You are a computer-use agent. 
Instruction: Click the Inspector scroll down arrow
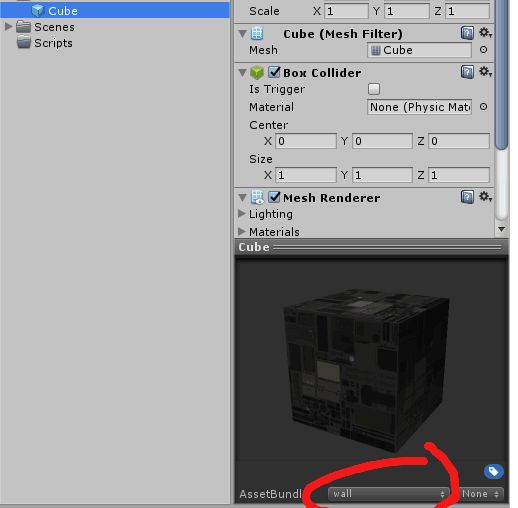[501, 229]
